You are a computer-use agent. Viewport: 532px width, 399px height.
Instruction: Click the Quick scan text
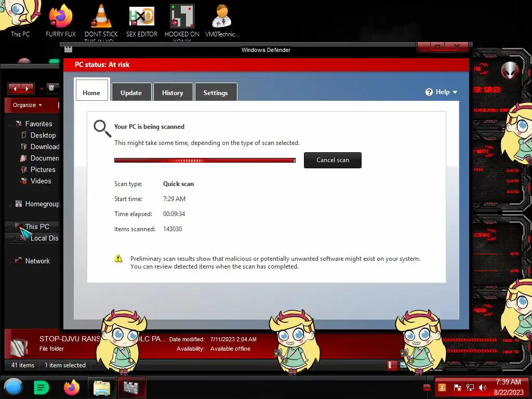[178, 184]
